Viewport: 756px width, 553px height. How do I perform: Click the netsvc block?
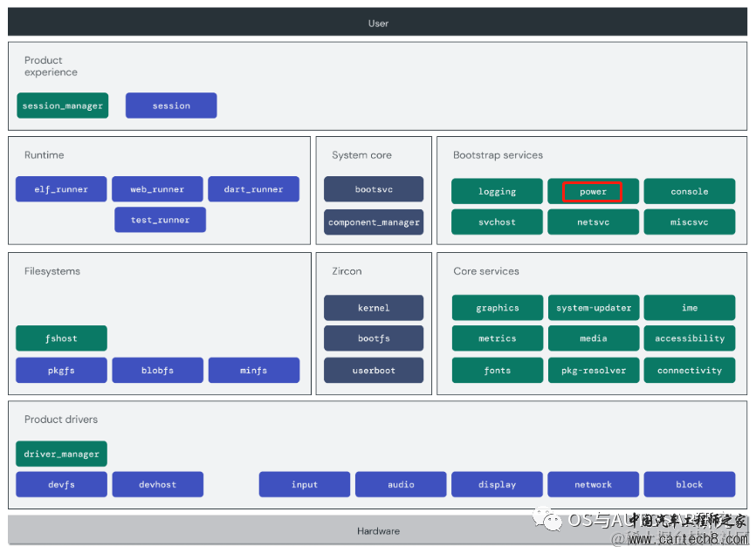(x=593, y=222)
